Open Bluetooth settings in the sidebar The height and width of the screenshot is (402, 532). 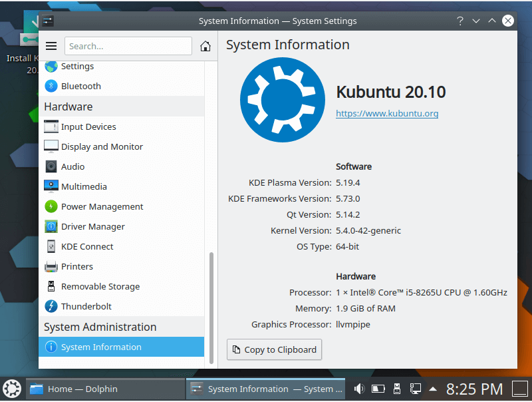80,86
